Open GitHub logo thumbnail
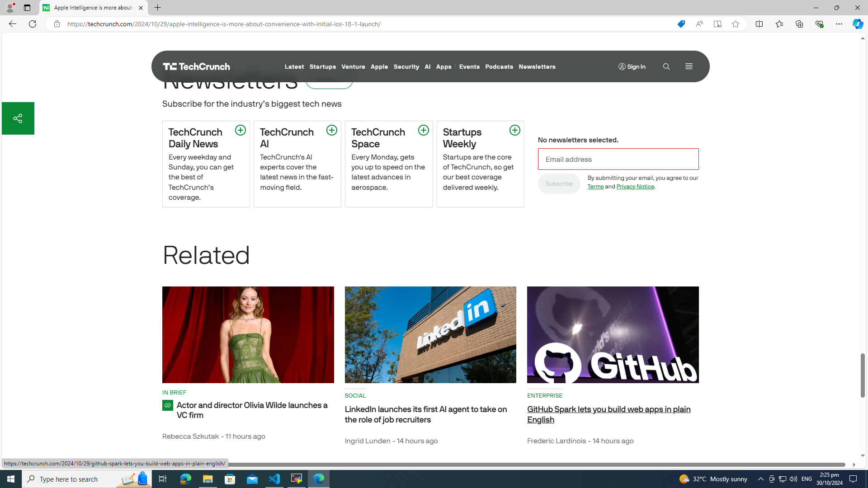868x488 pixels. [x=613, y=335]
